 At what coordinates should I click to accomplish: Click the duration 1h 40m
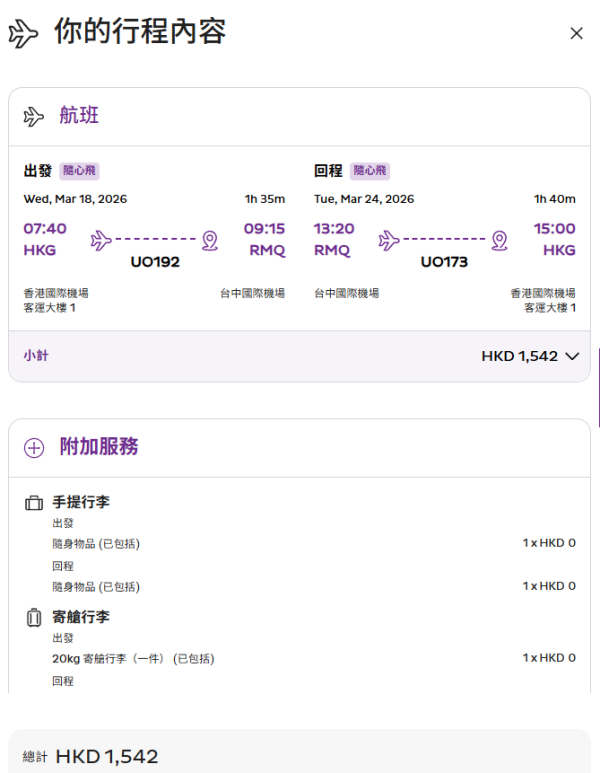pos(555,199)
